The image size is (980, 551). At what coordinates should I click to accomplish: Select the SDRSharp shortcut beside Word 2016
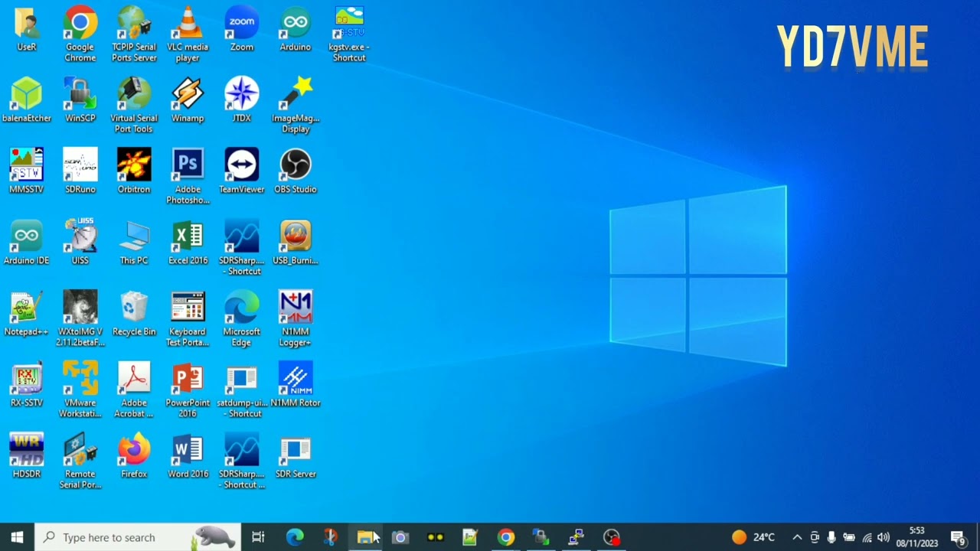tap(242, 461)
